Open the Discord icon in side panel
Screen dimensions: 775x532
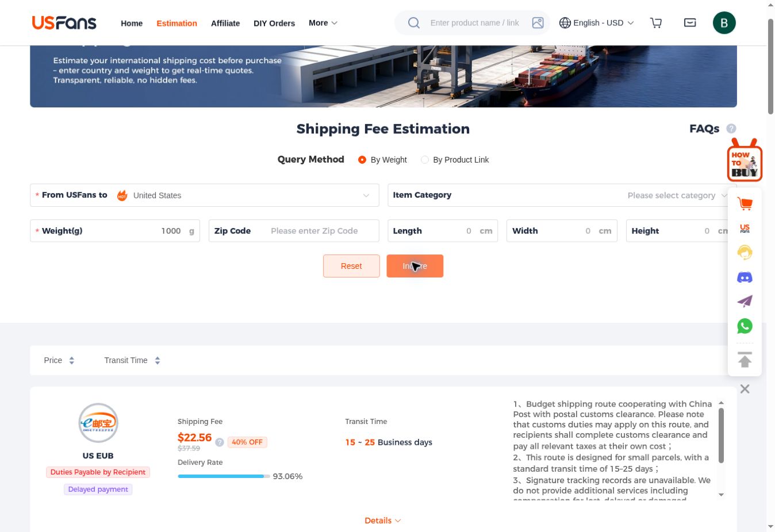(745, 277)
